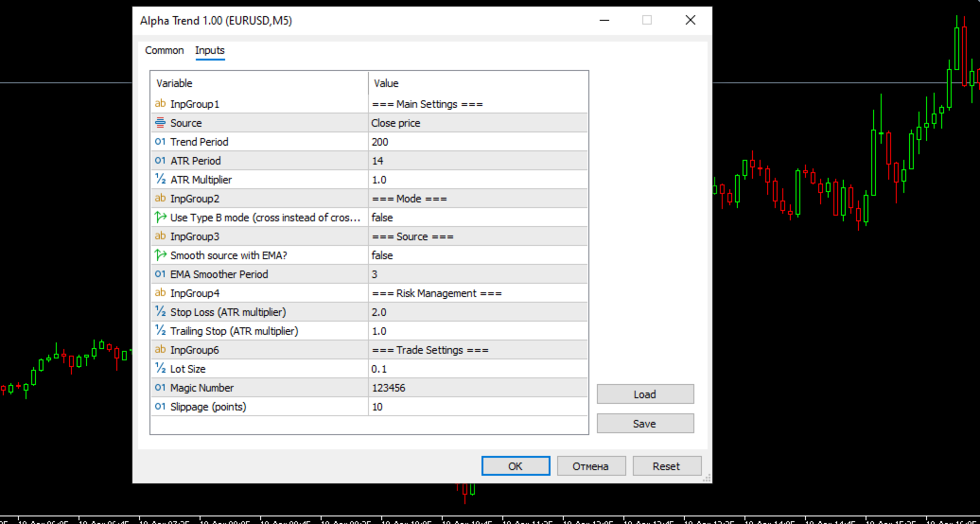Click the integer icon beside Trend Period

coord(160,142)
